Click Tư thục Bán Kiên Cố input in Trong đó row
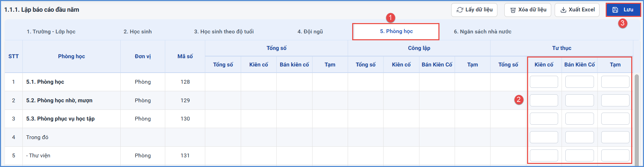The image size is (644, 167). pos(579,137)
